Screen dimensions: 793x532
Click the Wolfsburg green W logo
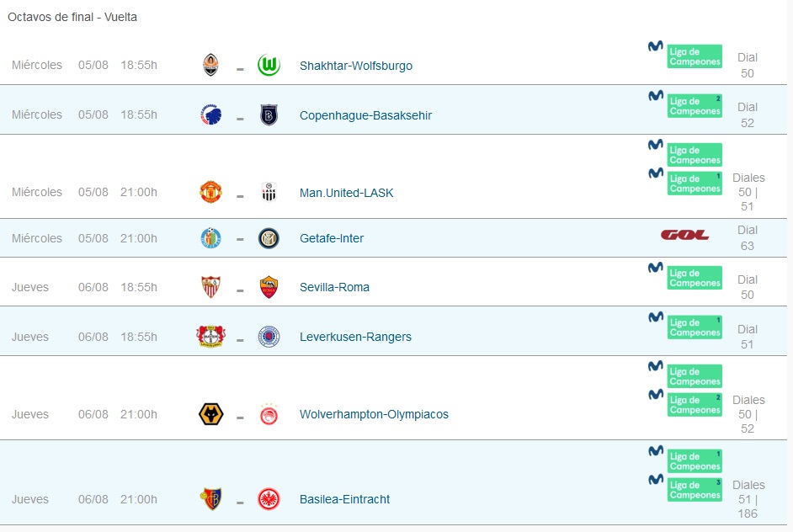[269, 65]
